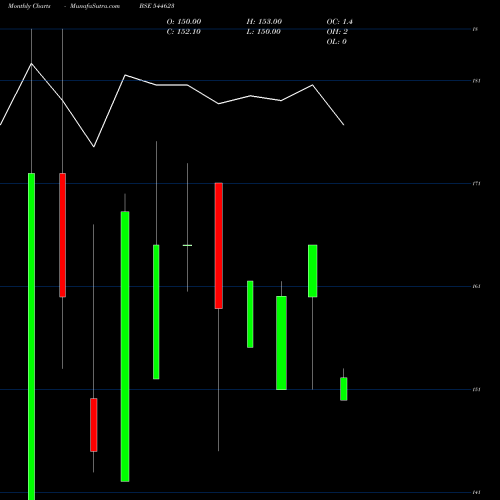
Task: Select the open value 'O: 150.00'
Action: pos(184,22)
